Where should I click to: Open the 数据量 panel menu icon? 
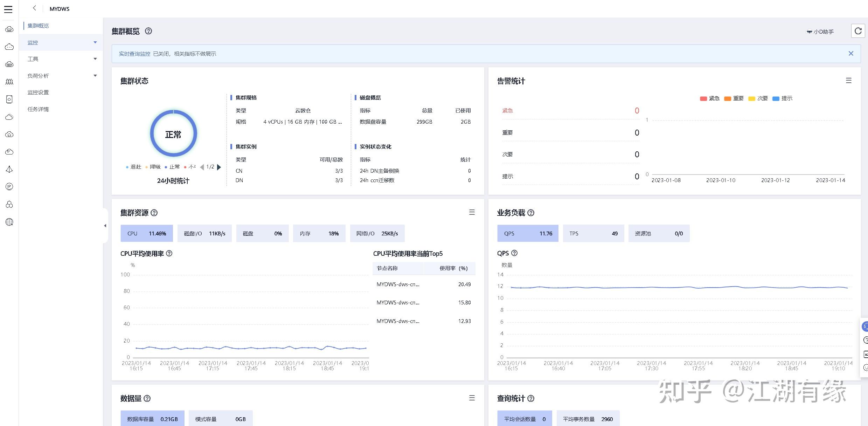tap(472, 398)
